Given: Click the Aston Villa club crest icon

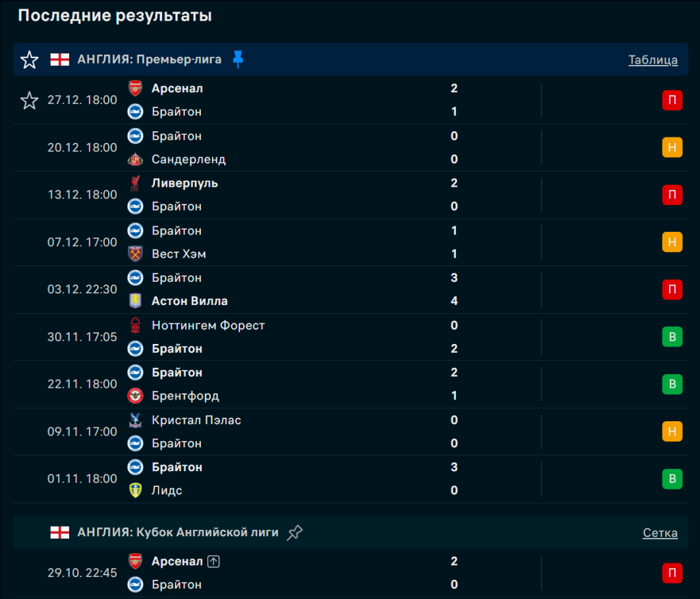Looking at the screenshot, I should coord(135,301).
